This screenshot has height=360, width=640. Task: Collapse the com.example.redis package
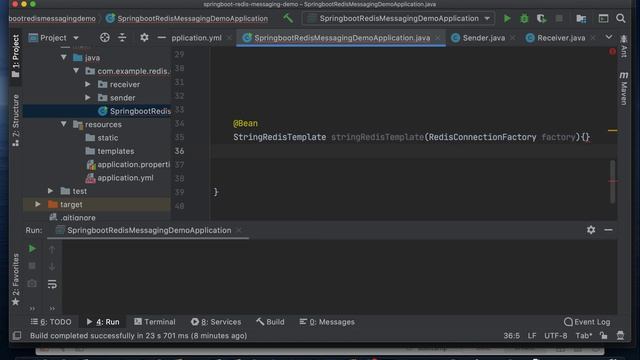[76, 71]
